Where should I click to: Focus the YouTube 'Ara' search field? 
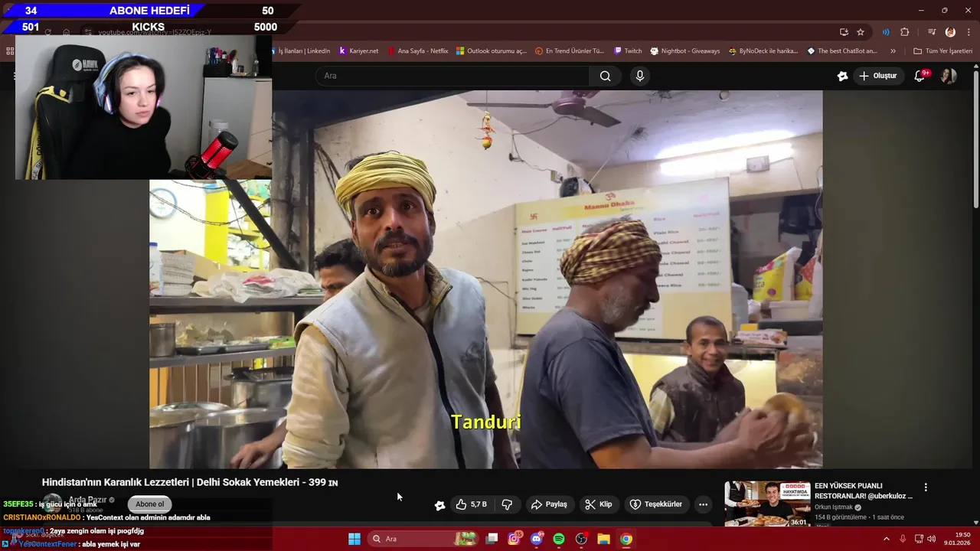tap(452, 76)
